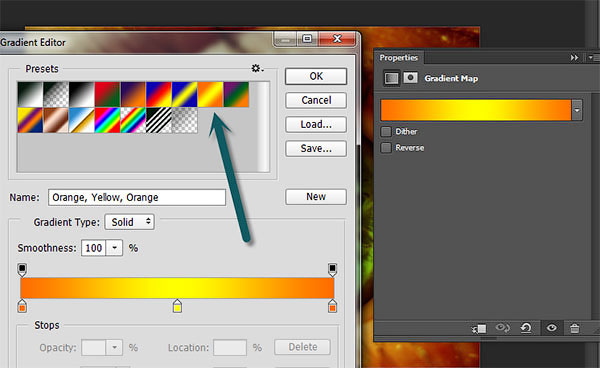Click the New gradient button
600x368 pixels.
tap(316, 197)
